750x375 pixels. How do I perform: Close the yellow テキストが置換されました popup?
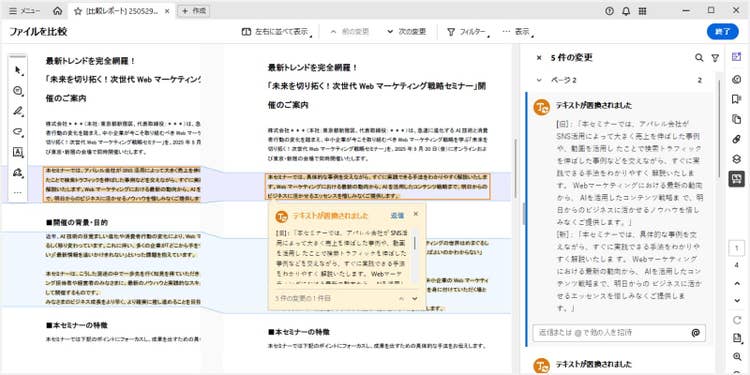tap(416, 214)
